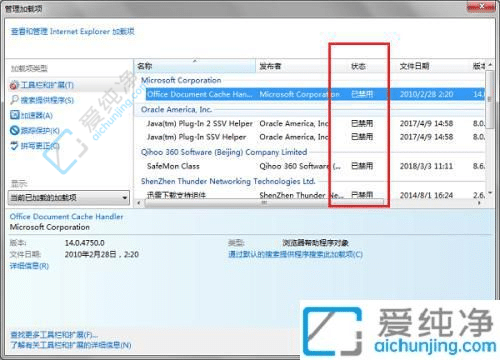Click the scroll-left arrow of the add-on list
This screenshot has height=360, width=500.
(x=139, y=203)
